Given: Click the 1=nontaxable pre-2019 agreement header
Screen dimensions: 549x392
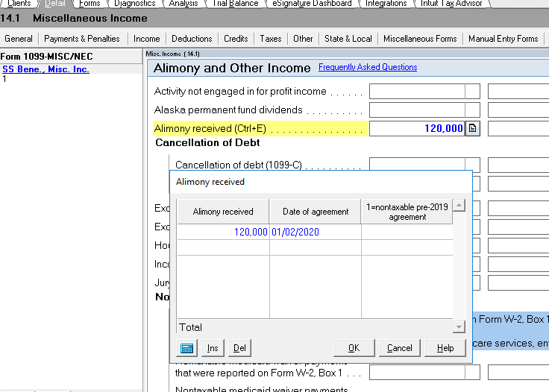Looking at the screenshot, I should [407, 212].
